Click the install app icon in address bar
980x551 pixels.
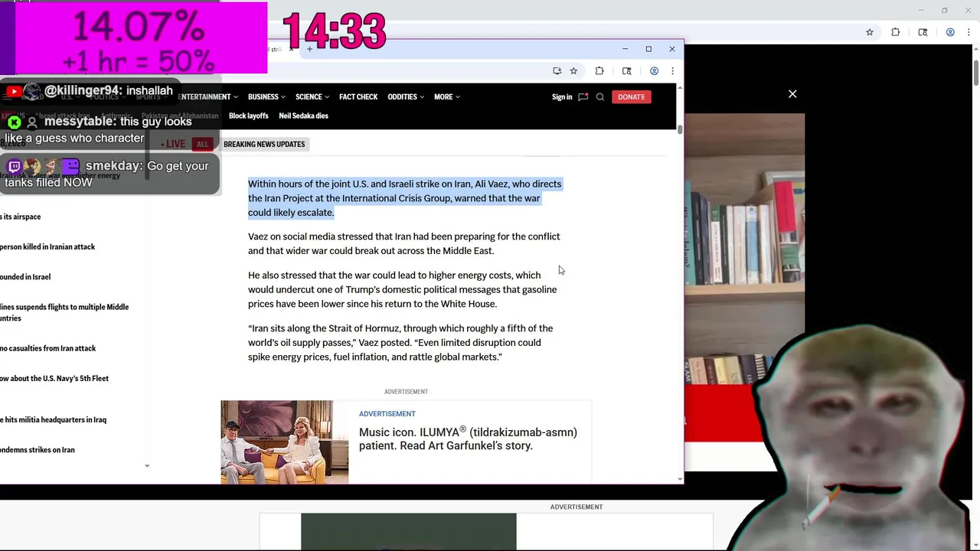coord(557,71)
